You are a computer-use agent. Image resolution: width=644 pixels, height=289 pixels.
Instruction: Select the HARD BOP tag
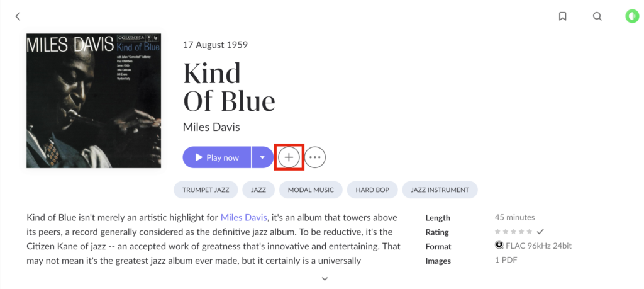click(372, 190)
